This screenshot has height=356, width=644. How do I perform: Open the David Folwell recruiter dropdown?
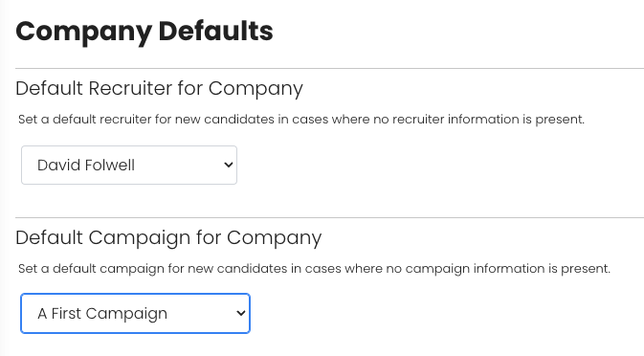click(129, 165)
